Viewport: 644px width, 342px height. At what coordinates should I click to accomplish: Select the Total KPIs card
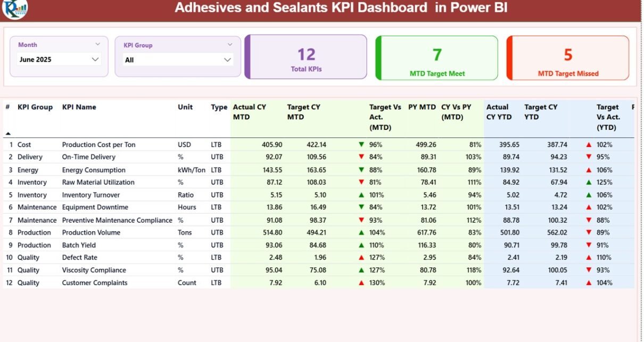click(306, 58)
